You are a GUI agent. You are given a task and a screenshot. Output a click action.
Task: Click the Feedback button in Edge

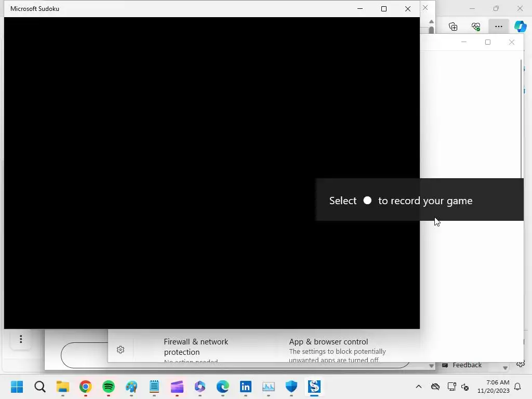462,365
